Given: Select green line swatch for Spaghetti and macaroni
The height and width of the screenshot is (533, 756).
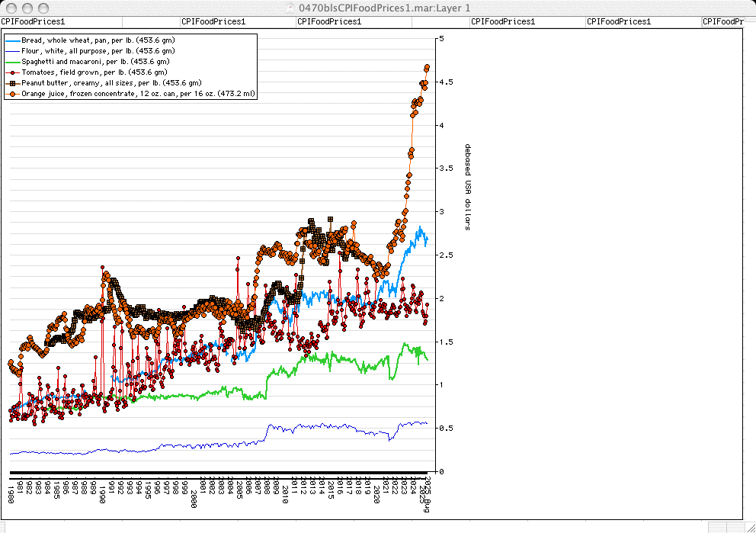Looking at the screenshot, I should (14, 61).
